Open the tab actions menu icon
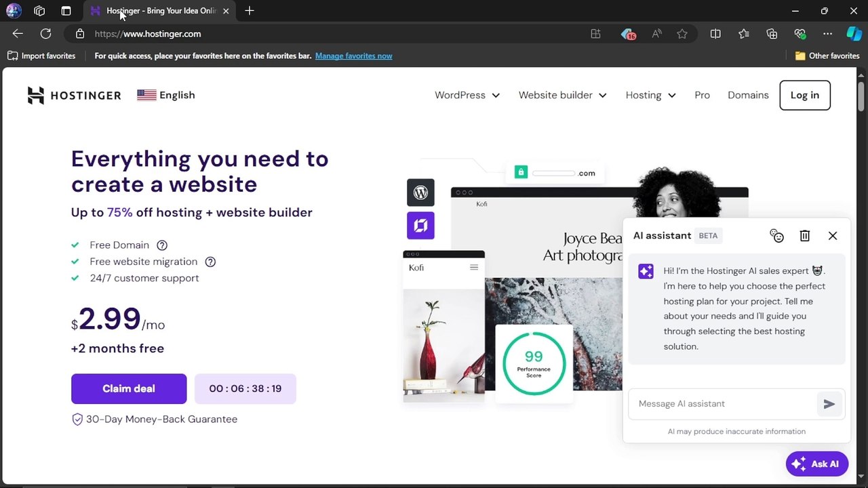This screenshot has width=868, height=488. click(66, 11)
